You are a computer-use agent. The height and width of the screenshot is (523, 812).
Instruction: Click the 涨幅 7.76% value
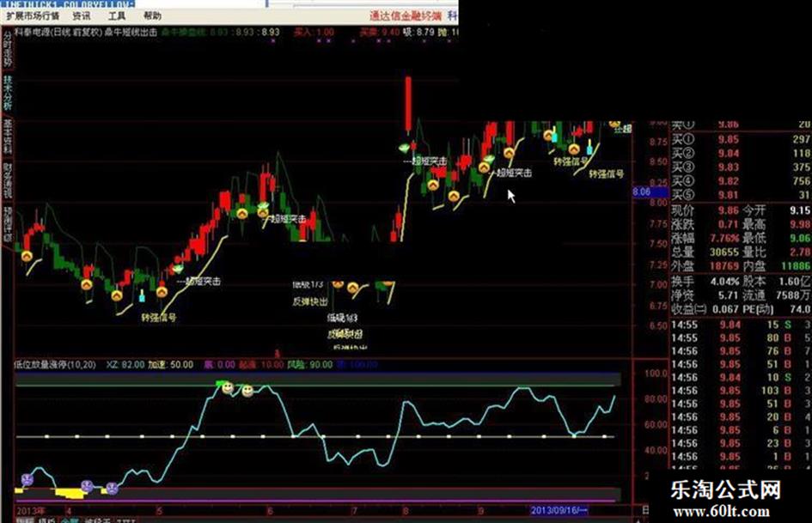click(x=724, y=238)
